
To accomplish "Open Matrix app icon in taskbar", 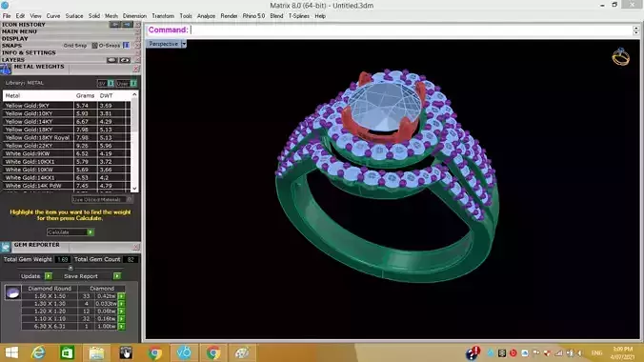I will tap(184, 352).
